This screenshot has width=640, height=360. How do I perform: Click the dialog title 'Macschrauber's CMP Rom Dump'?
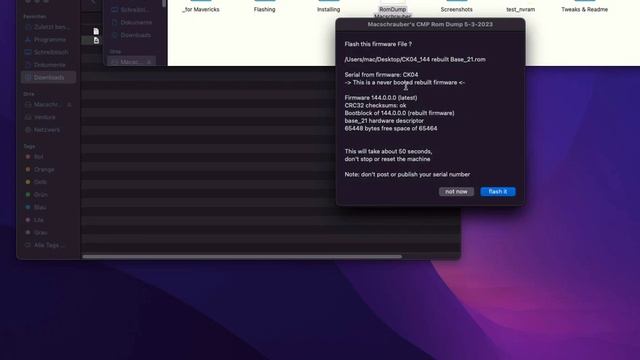click(430, 24)
